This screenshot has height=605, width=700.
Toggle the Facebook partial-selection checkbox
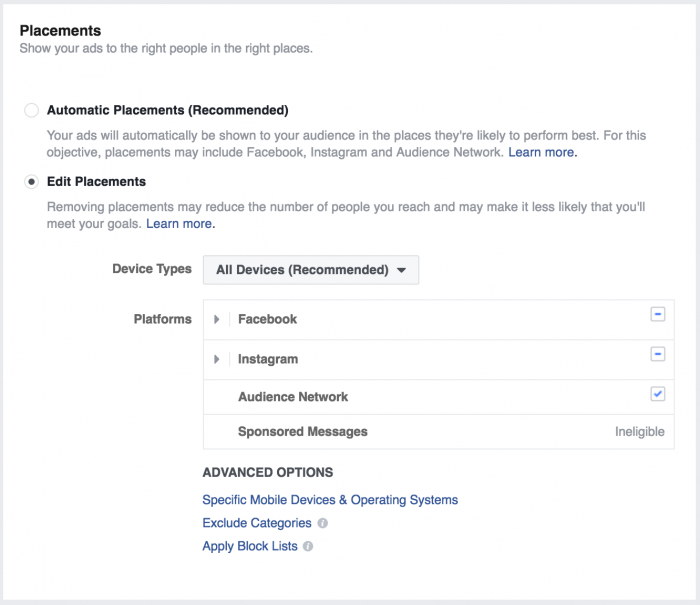tap(657, 314)
